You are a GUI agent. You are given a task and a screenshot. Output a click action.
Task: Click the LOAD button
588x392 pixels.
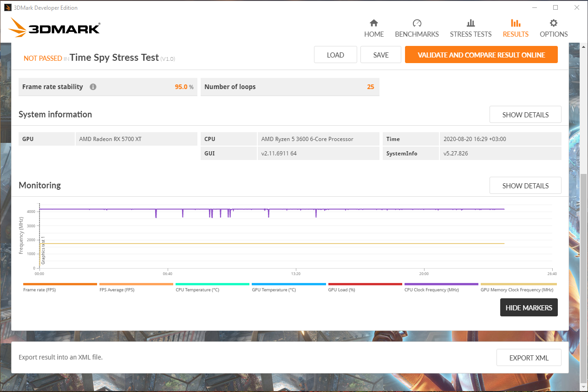pos(335,55)
